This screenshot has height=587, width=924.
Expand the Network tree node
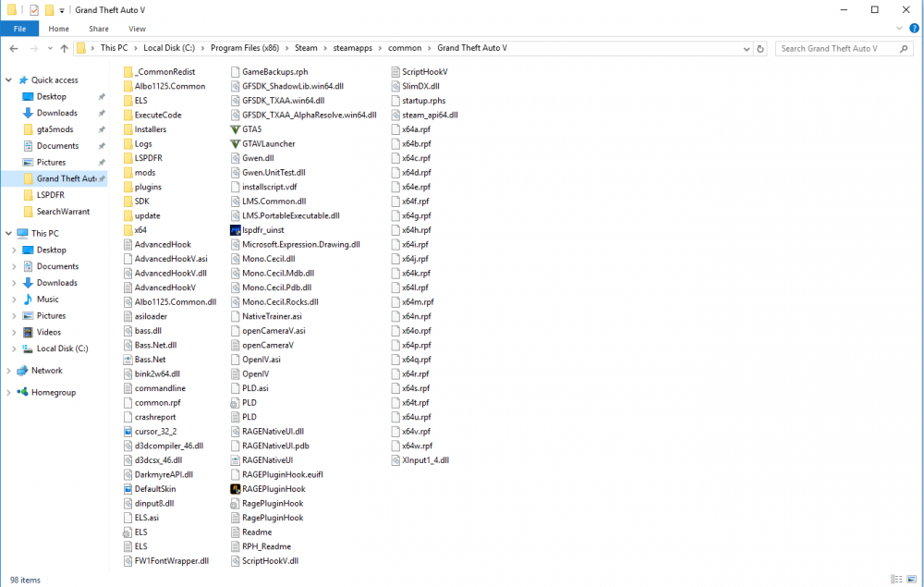pos(9,371)
